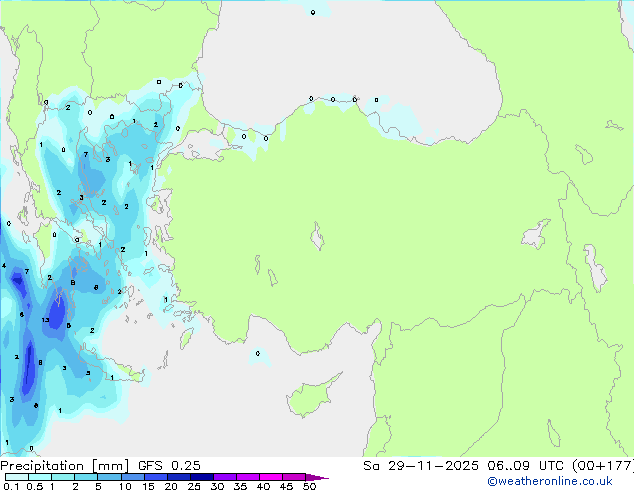
Task: Click the '13' precipitation value on the map
Action: click(x=45, y=320)
